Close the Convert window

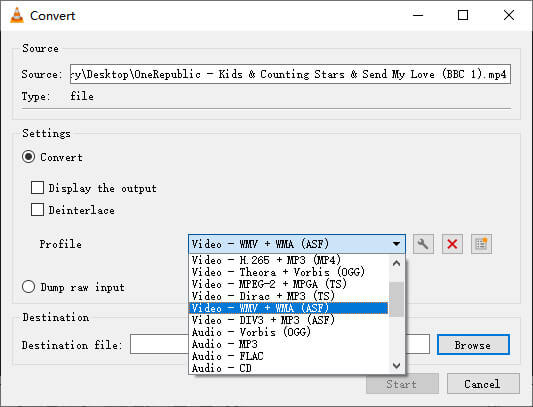509,15
